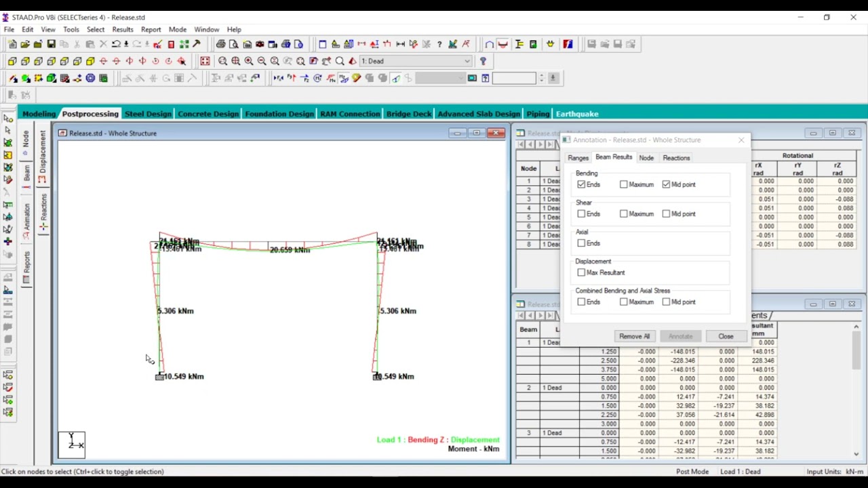Viewport: 868px width, 488px height.
Task: Open the greyed dropdown in third toolbar row
Action: (440, 78)
